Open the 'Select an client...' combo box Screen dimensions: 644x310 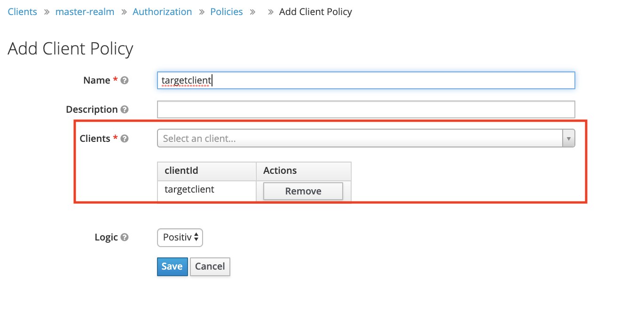360,139
